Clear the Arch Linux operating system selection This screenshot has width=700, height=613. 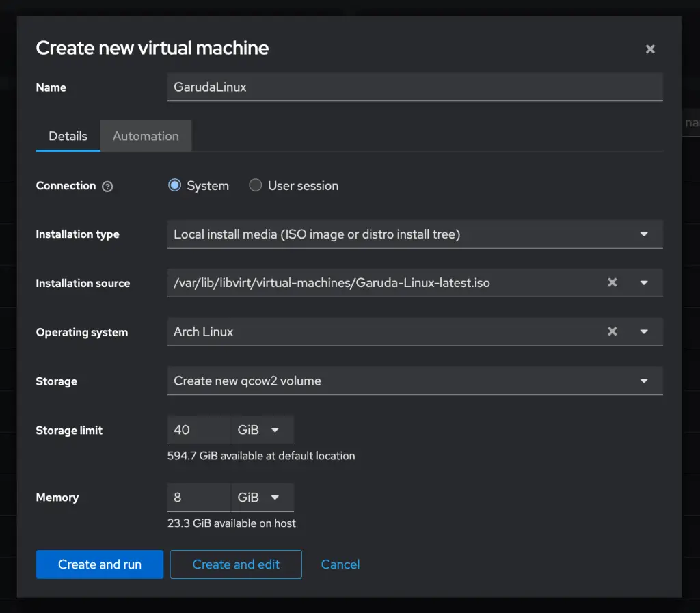click(612, 331)
